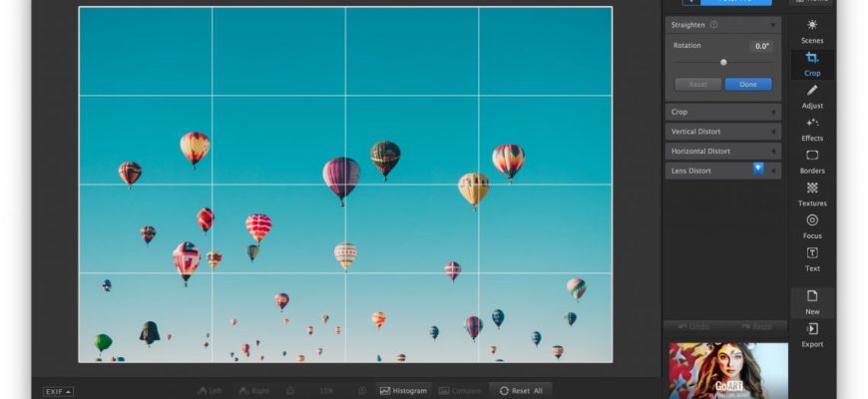The height and width of the screenshot is (399, 868).
Task: Click the GoART promotional thumbnail
Action: (728, 370)
